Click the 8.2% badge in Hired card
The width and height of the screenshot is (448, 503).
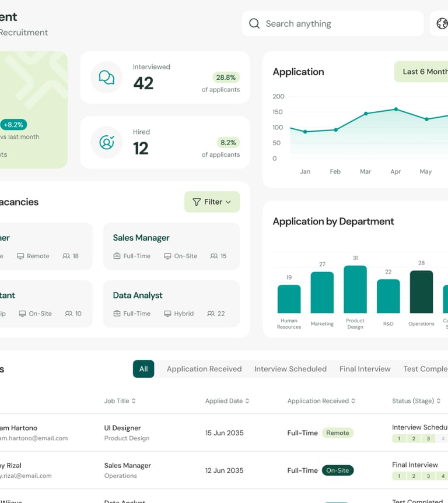(228, 142)
